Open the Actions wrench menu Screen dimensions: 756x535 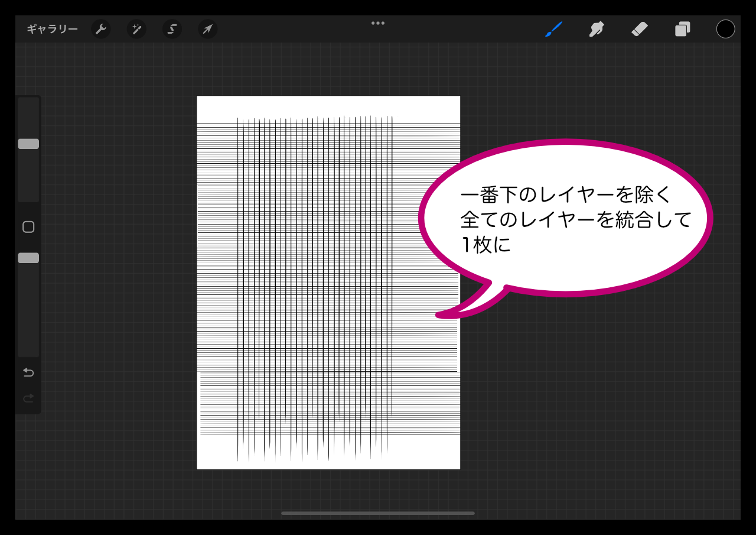pos(101,29)
